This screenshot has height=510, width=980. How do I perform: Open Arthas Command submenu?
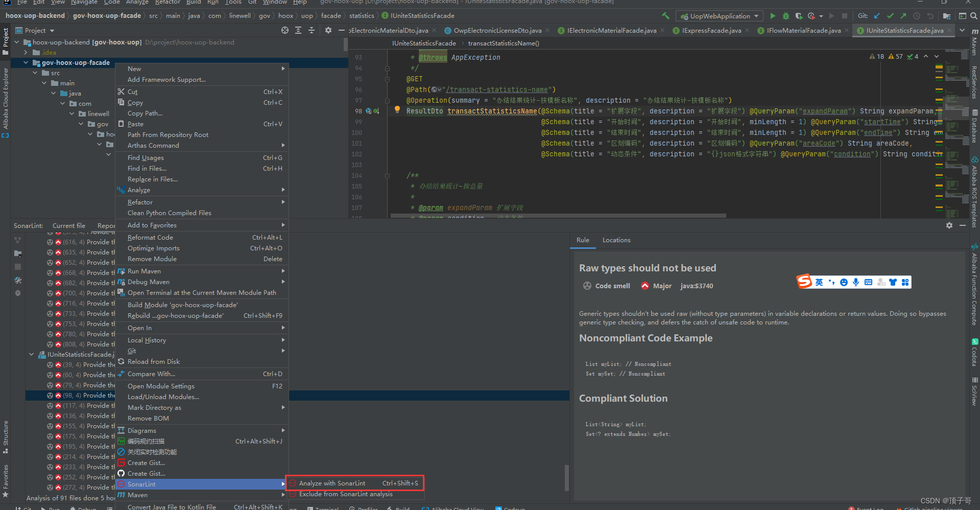pyautogui.click(x=202, y=146)
